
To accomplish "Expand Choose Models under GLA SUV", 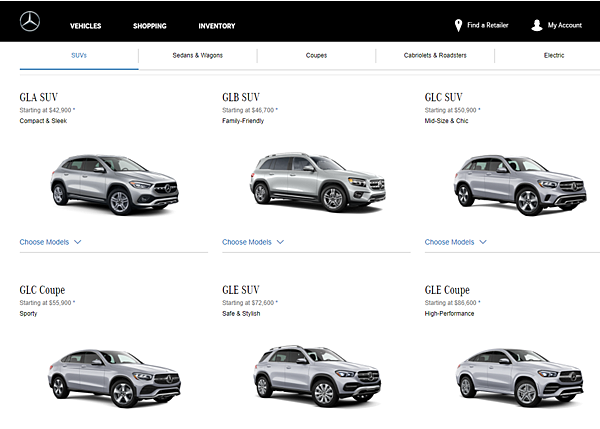I will (50, 242).
